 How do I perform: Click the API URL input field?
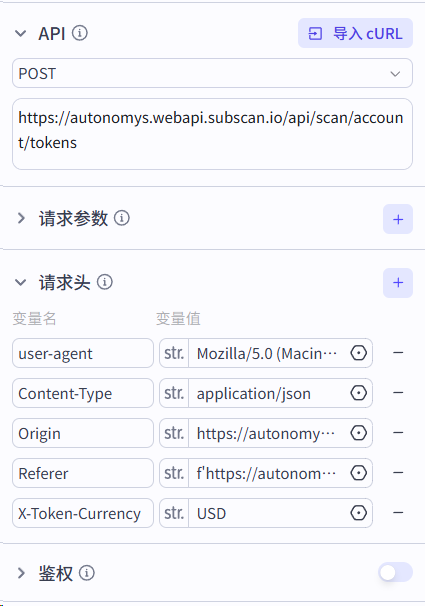(x=212, y=134)
